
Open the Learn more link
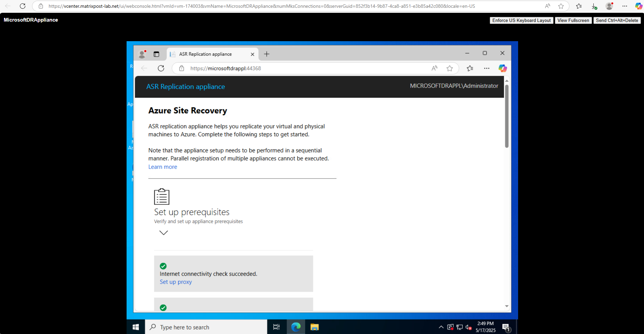tap(163, 167)
